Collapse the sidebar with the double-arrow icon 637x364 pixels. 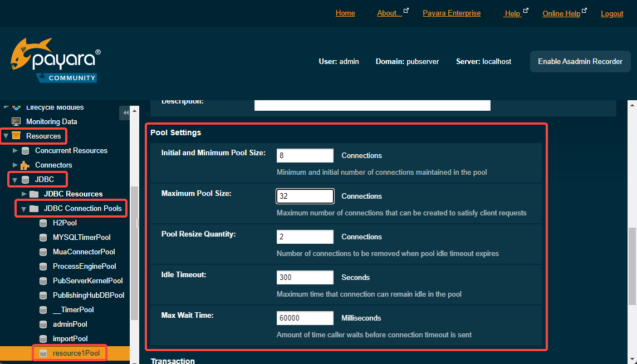pyautogui.click(x=125, y=113)
